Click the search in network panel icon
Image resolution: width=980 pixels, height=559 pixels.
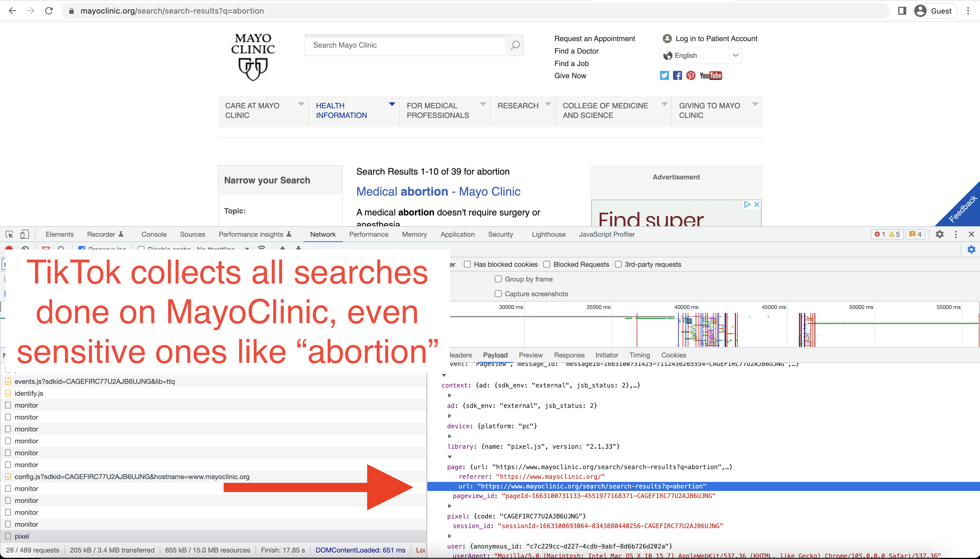click(61, 249)
